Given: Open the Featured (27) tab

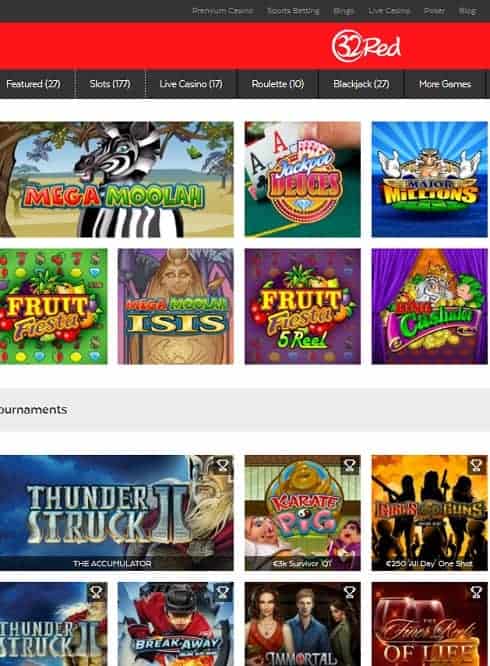Looking at the screenshot, I should click(34, 84).
